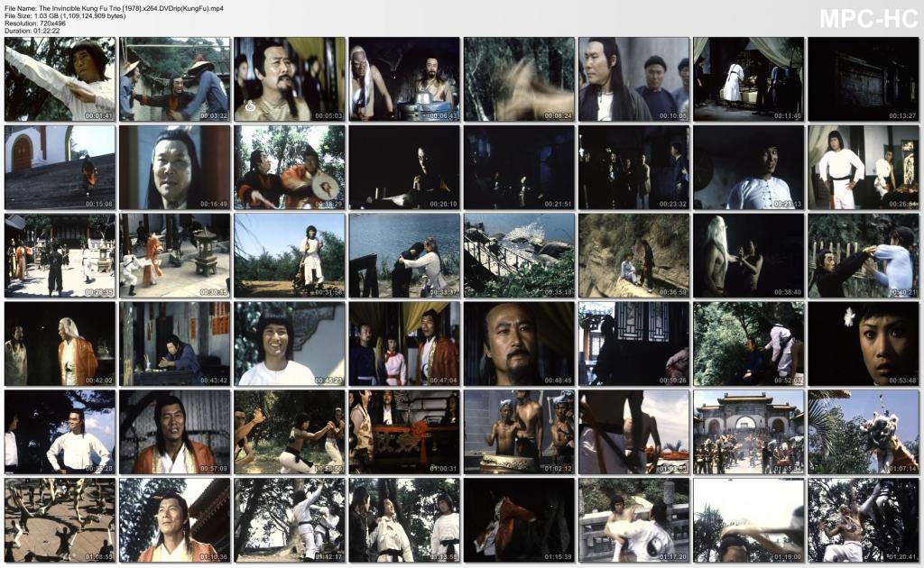
Task: Select the thumbnail stamped 00:42:02
Action: tap(60, 344)
